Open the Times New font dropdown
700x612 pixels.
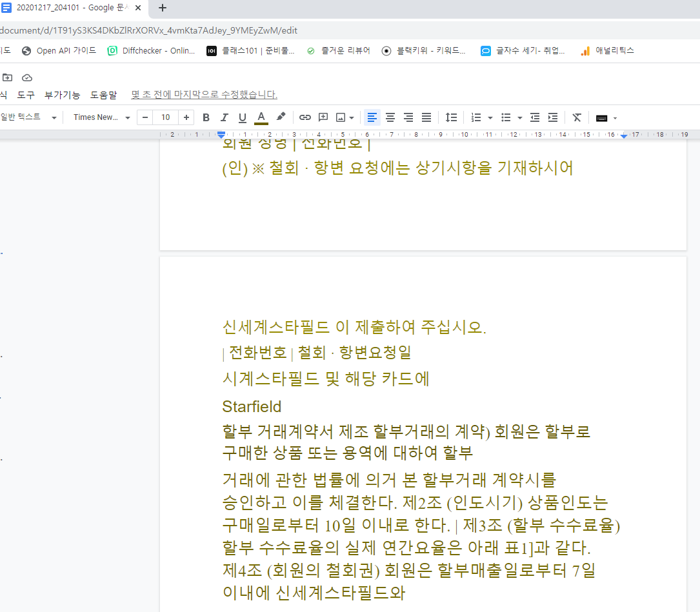(101, 117)
